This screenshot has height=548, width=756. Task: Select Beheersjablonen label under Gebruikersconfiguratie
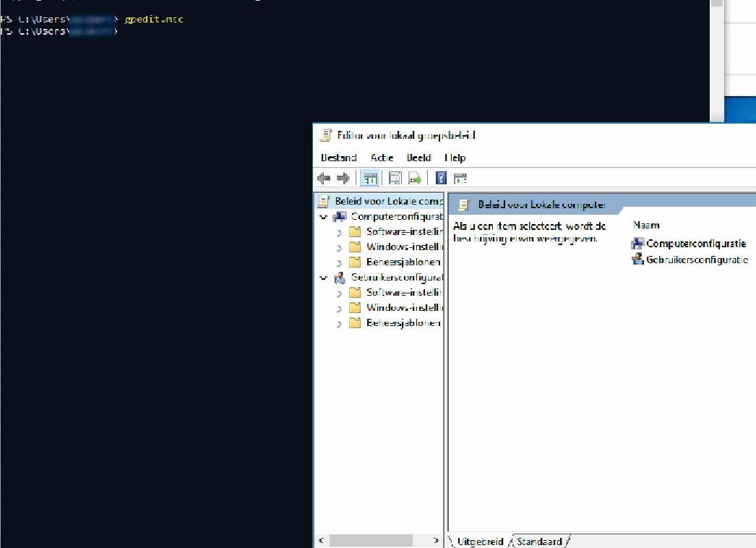(x=403, y=322)
